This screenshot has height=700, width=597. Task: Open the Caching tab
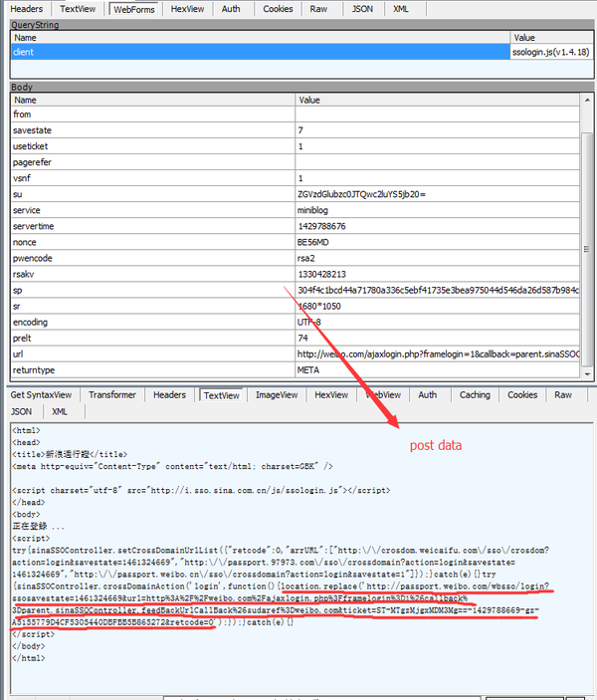(475, 394)
